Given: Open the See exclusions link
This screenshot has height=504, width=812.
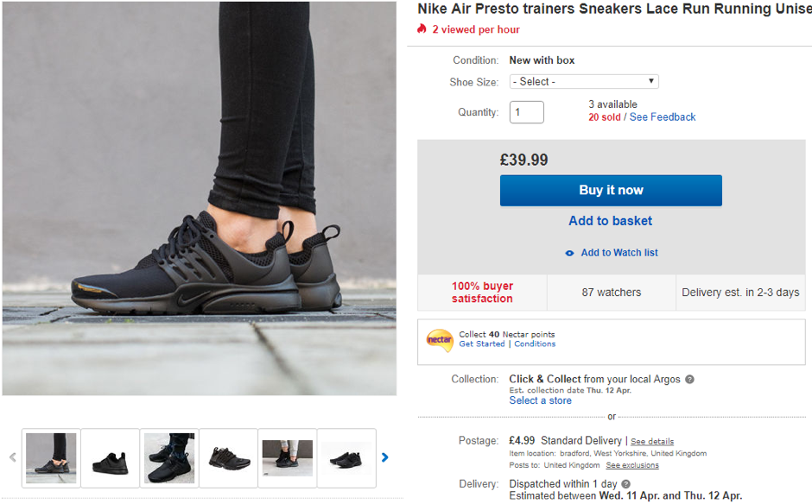Looking at the screenshot, I should 633,464.
